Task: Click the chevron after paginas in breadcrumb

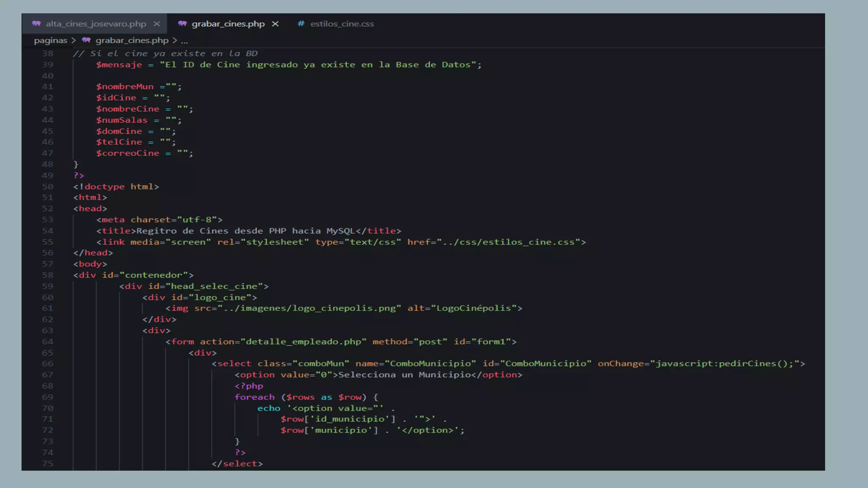Action: [x=73, y=40]
